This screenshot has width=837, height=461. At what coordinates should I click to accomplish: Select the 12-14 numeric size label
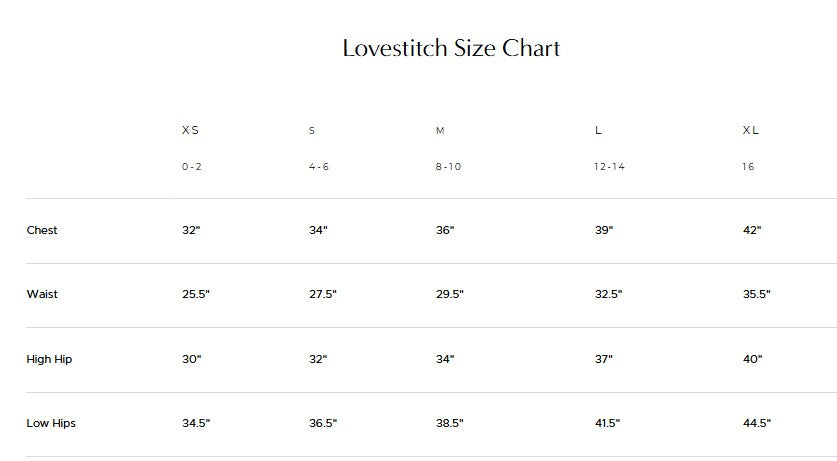pyautogui.click(x=609, y=167)
